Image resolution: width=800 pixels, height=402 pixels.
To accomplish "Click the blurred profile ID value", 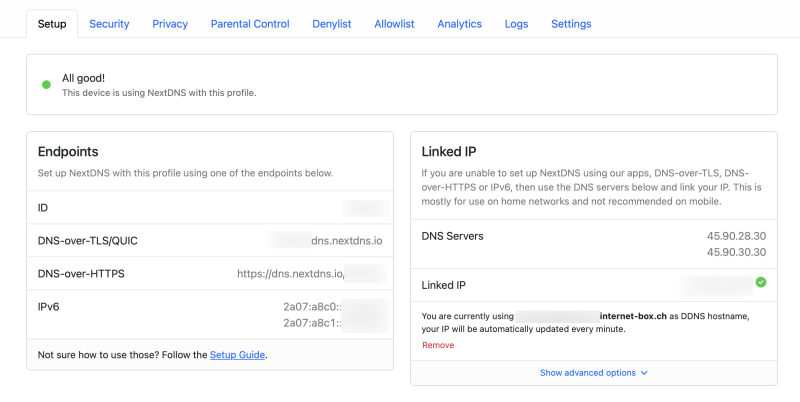I will point(364,207).
